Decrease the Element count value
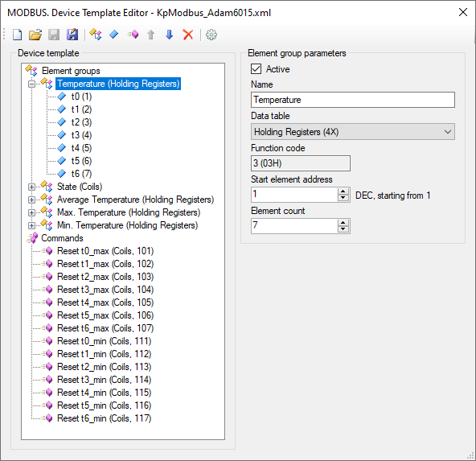The height and width of the screenshot is (461, 476). pyautogui.click(x=343, y=229)
